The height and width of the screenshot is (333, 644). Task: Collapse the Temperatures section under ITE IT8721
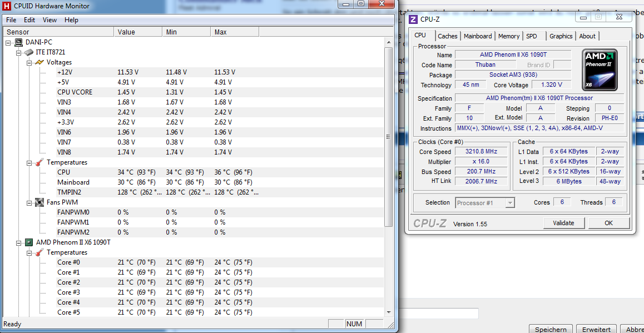[x=29, y=162]
